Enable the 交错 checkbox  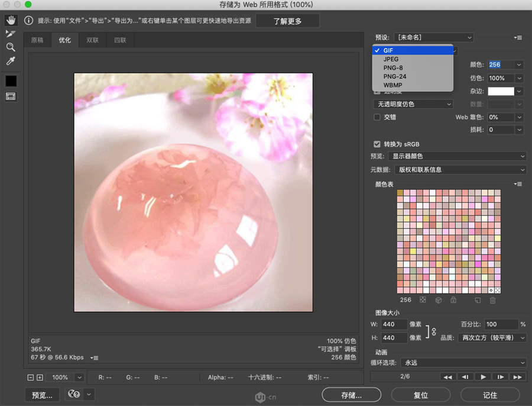[377, 117]
